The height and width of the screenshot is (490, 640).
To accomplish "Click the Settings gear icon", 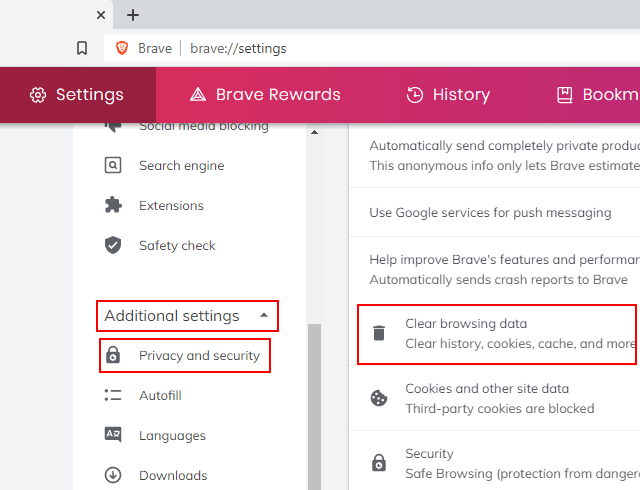I will point(38,95).
